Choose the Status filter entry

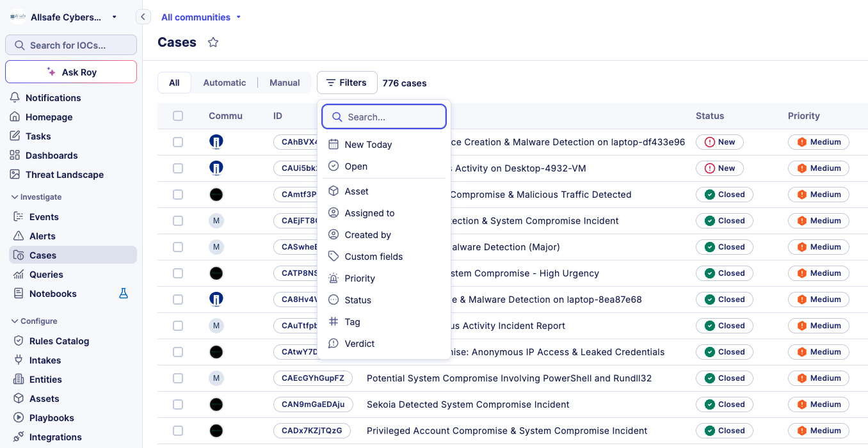(358, 300)
